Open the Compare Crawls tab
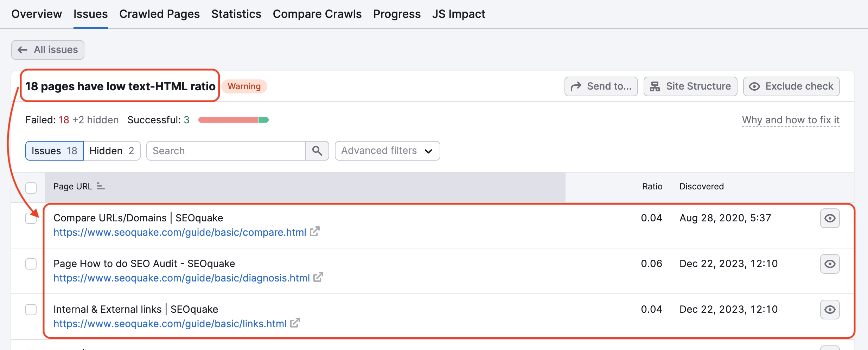This screenshot has height=350, width=868. pyautogui.click(x=317, y=14)
